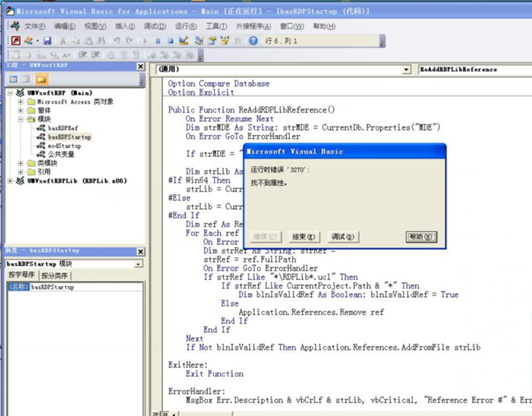Click the (名称) property value basRDPStartup
Screen dimensions: 532x416
[86, 287]
